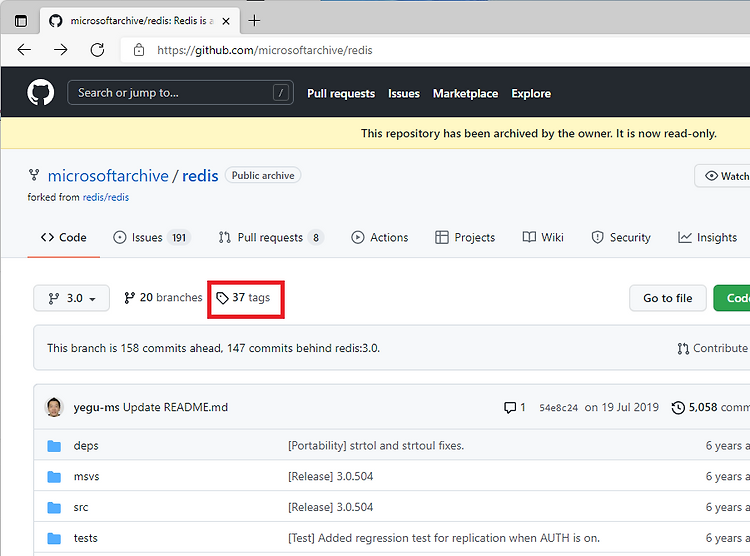Viewport: 750px width, 556px height.
Task: Open a new browser tab with plus icon
Action: [x=254, y=21]
